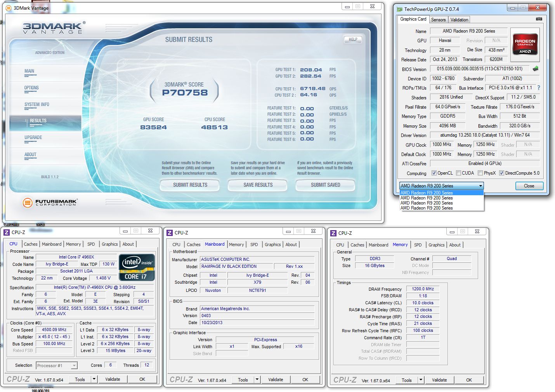Click the Intel Core i7 4960X name field

[76, 257]
